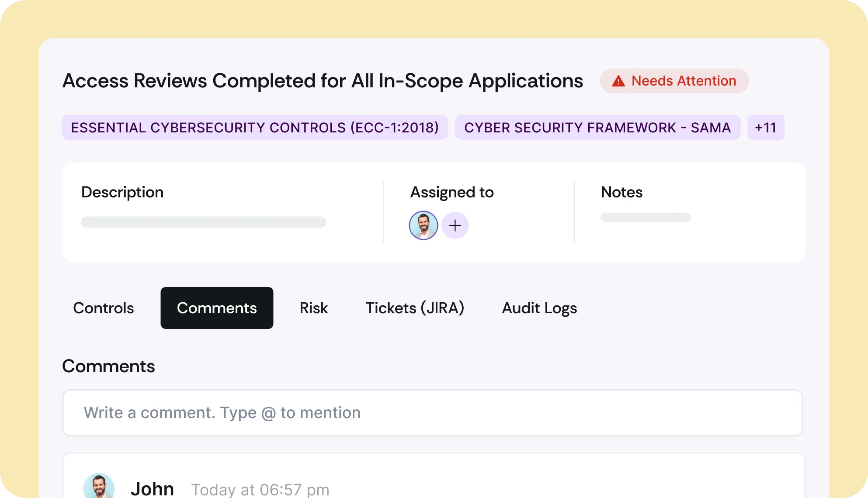The width and height of the screenshot is (868, 498).
Task: View the Audit Logs tab
Action: coord(539,308)
